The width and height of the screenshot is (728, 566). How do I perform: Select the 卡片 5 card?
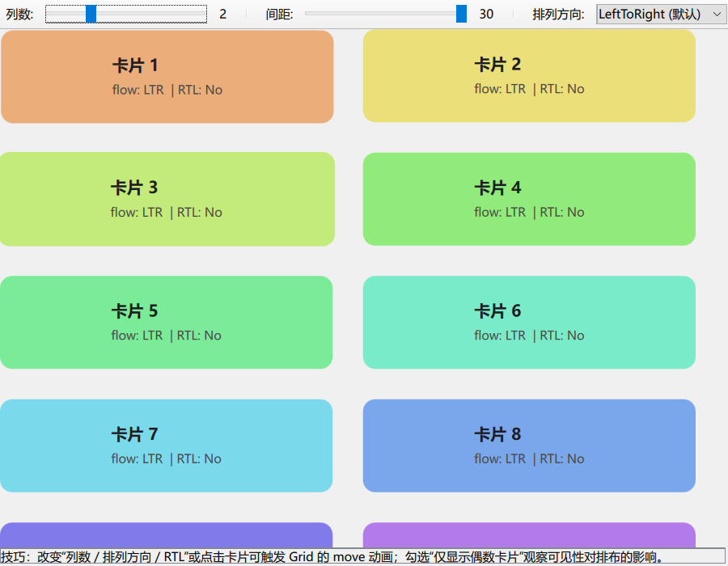click(x=167, y=322)
